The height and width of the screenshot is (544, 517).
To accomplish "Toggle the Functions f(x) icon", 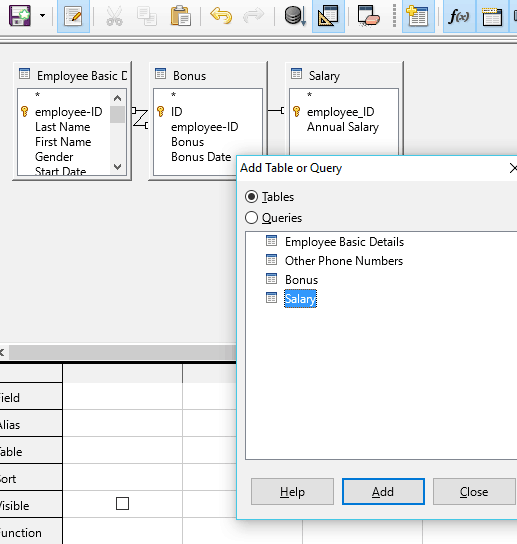I will [x=459, y=16].
